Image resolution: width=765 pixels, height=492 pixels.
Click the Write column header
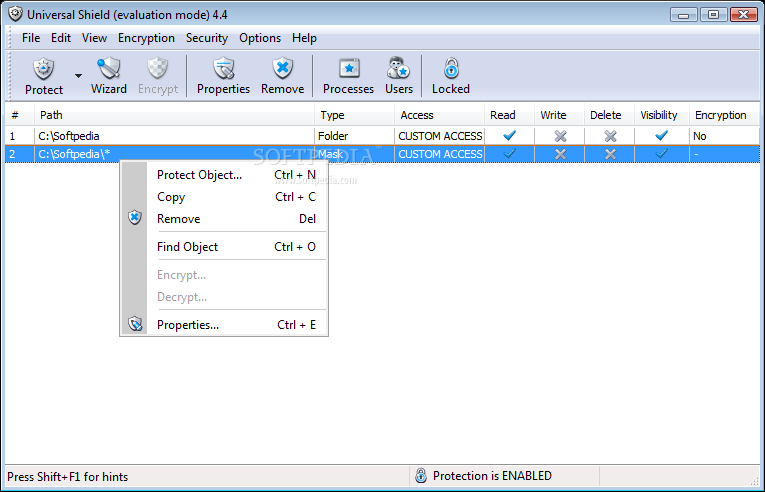559,115
